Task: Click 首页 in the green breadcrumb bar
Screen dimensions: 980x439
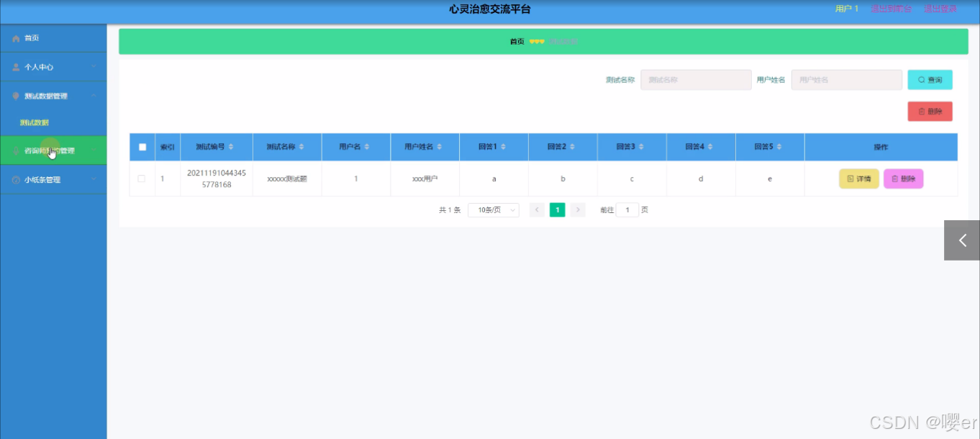Action: coord(517,42)
